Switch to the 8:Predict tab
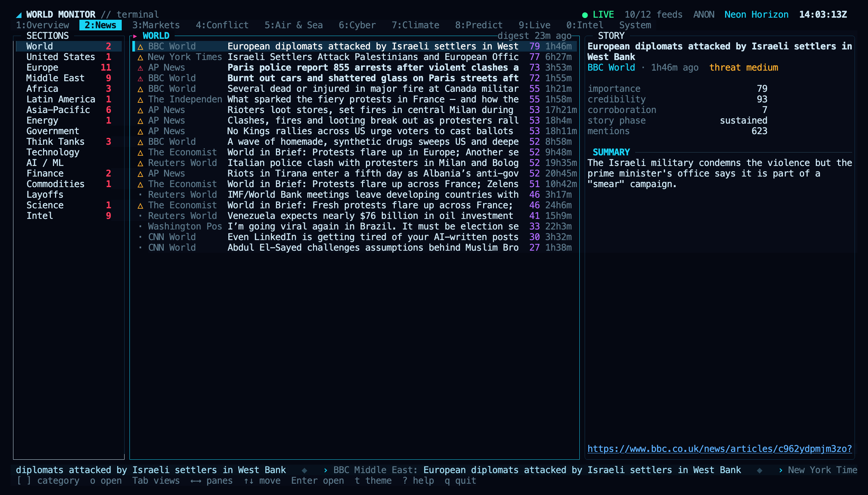Viewport: 868px width, 495px height. click(479, 25)
